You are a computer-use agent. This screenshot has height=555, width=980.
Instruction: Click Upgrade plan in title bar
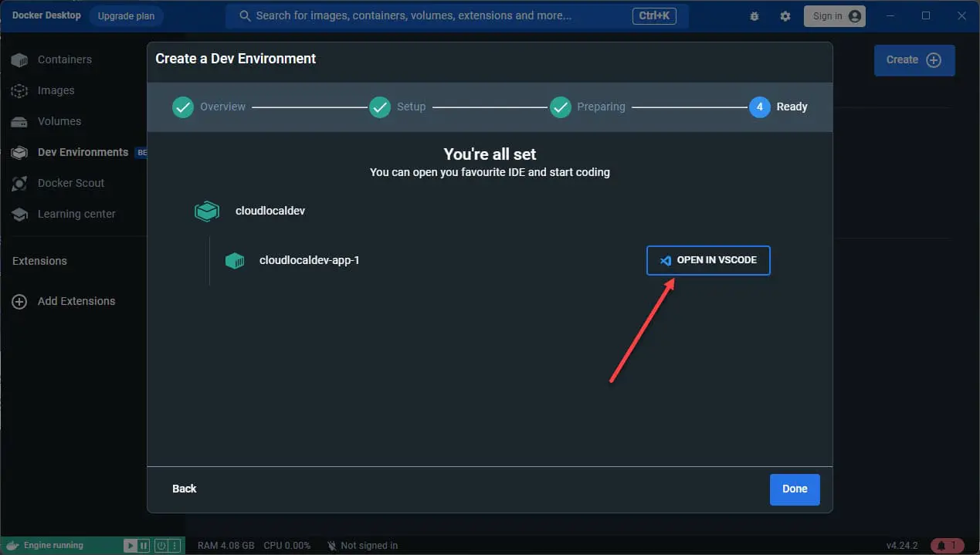[x=126, y=15]
